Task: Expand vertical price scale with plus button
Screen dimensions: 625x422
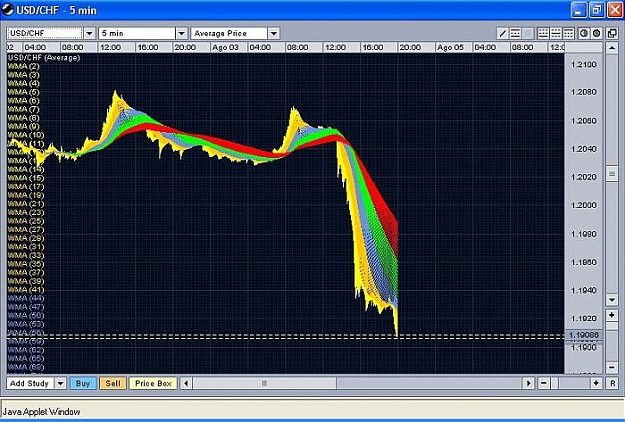Action: pyautogui.click(x=612, y=315)
